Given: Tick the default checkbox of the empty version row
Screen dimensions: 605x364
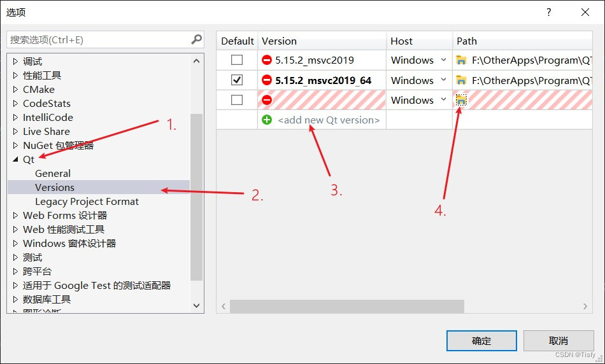Looking at the screenshot, I should pyautogui.click(x=236, y=101).
